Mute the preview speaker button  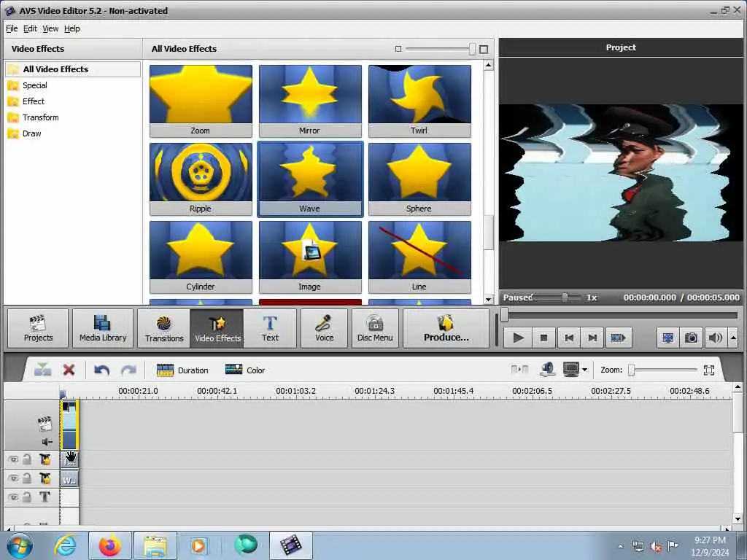(715, 338)
